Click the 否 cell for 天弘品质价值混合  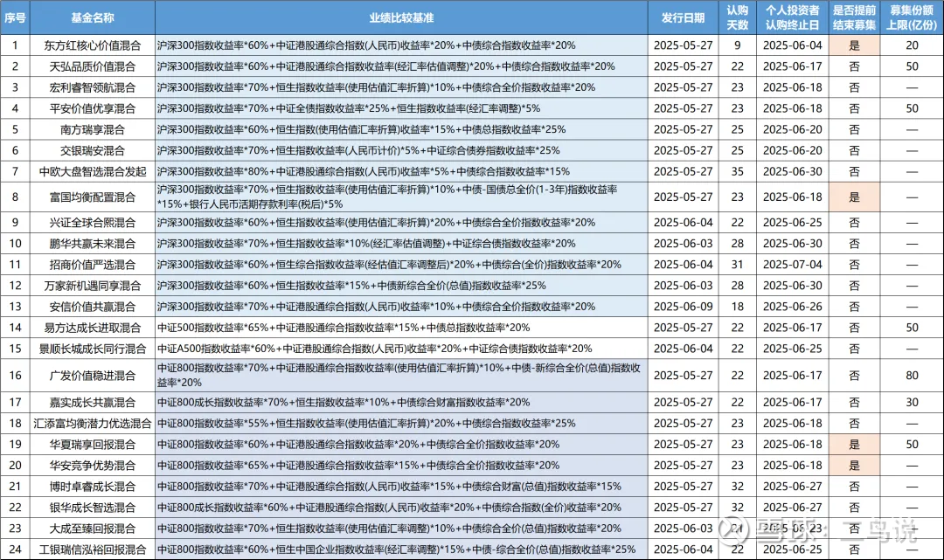tap(854, 66)
